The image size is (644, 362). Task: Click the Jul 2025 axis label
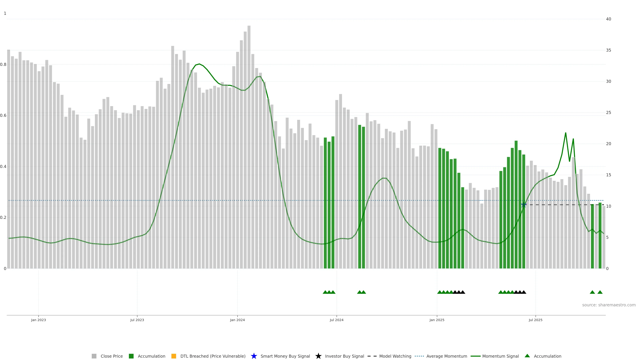pyautogui.click(x=535, y=320)
